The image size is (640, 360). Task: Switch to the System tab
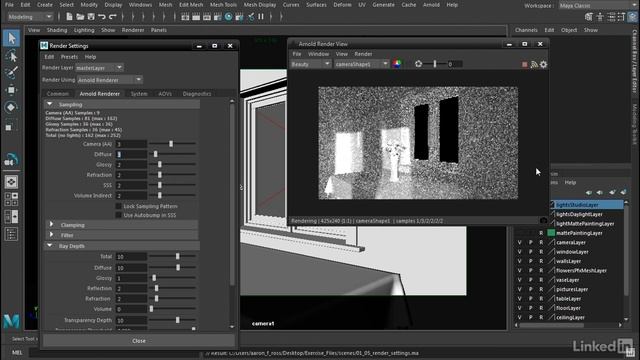click(139, 94)
